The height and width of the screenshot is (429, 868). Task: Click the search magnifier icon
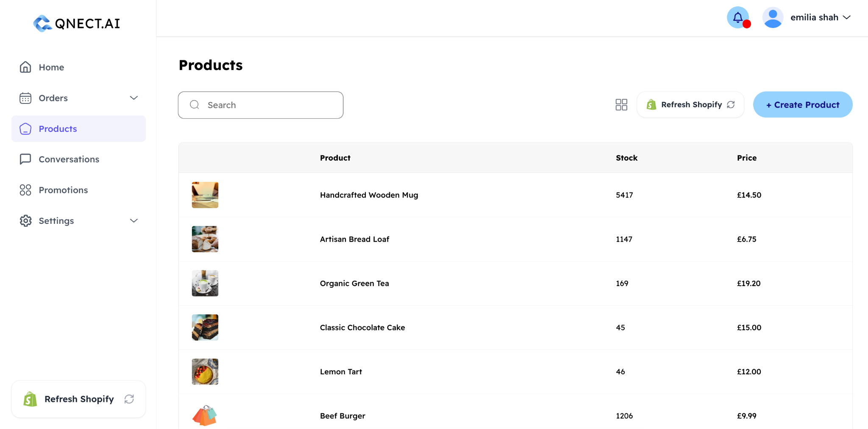click(195, 104)
